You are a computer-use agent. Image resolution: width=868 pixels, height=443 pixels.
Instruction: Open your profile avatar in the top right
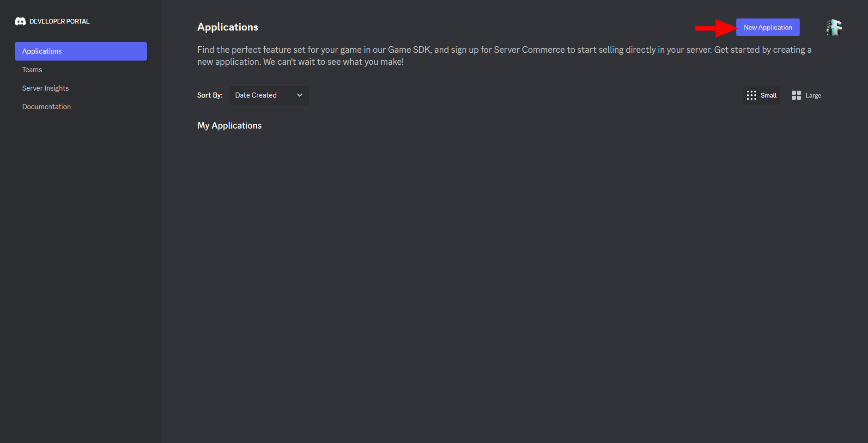[x=834, y=27]
